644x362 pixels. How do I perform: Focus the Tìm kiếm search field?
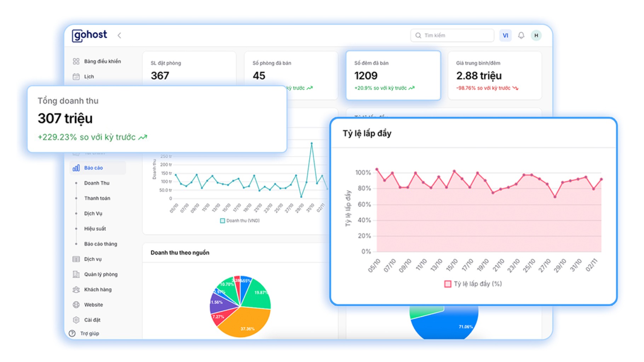pos(452,35)
